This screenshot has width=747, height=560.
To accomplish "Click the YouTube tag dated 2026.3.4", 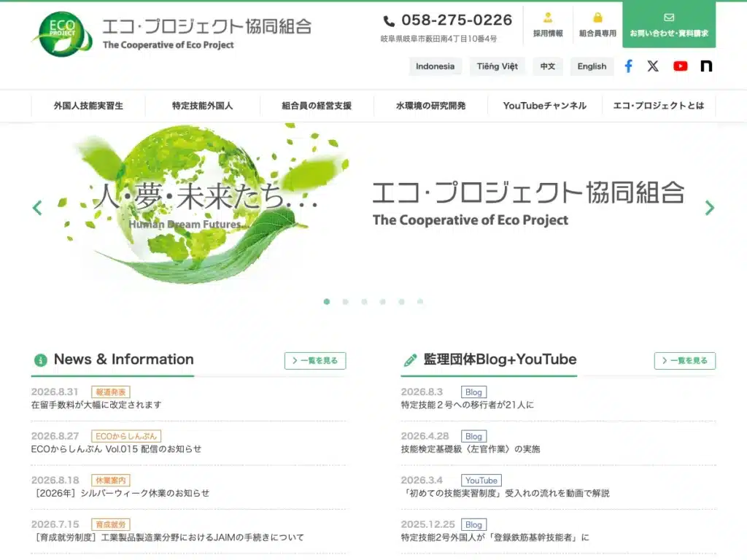I will point(481,481).
